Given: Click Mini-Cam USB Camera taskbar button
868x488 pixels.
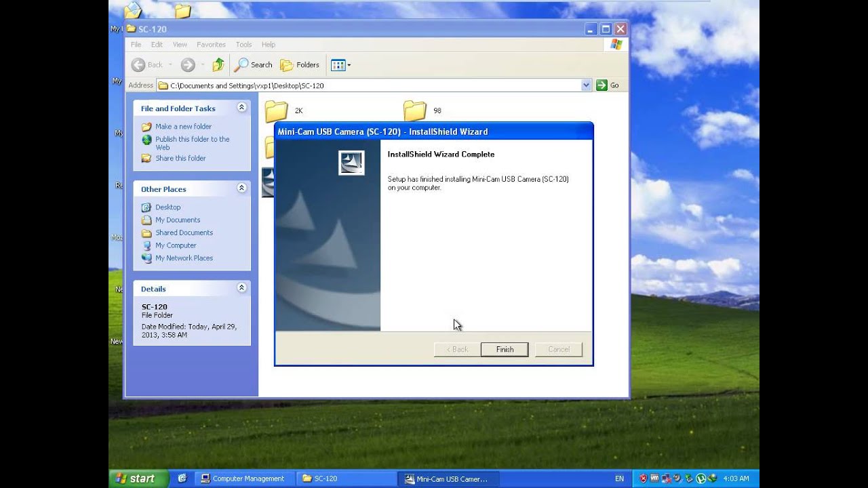Looking at the screenshot, I should click(448, 479).
